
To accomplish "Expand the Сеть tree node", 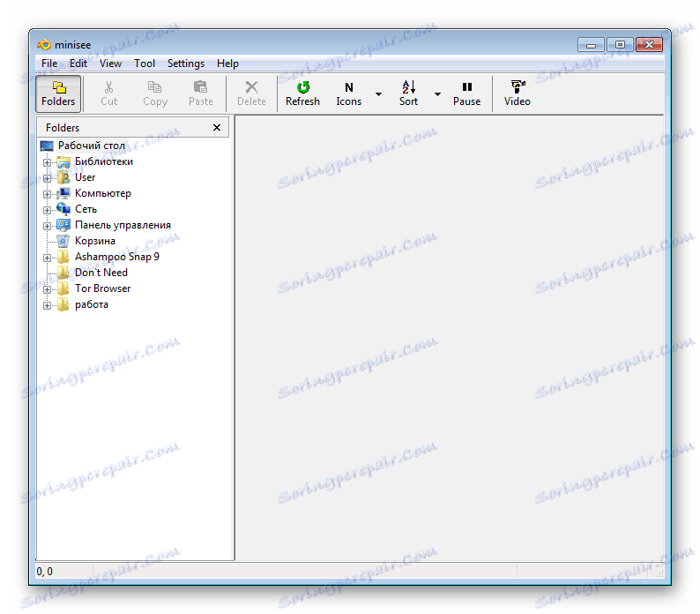I will [x=47, y=210].
